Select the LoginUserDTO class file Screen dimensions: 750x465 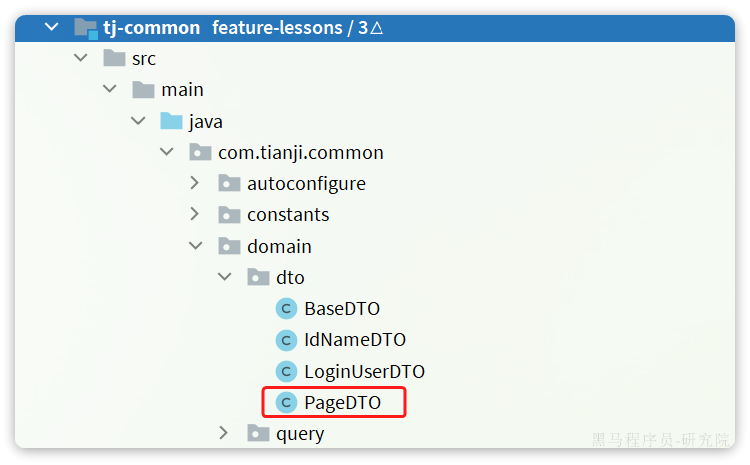(364, 372)
